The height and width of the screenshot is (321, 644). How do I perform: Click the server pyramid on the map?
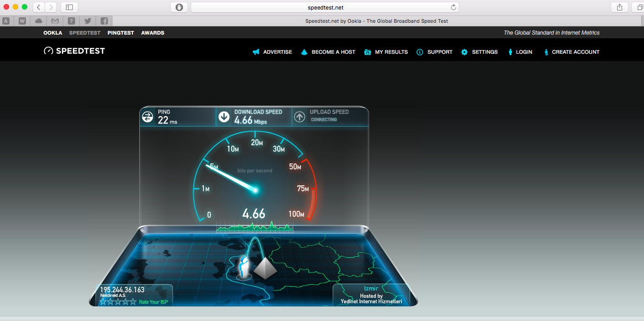pos(265,268)
